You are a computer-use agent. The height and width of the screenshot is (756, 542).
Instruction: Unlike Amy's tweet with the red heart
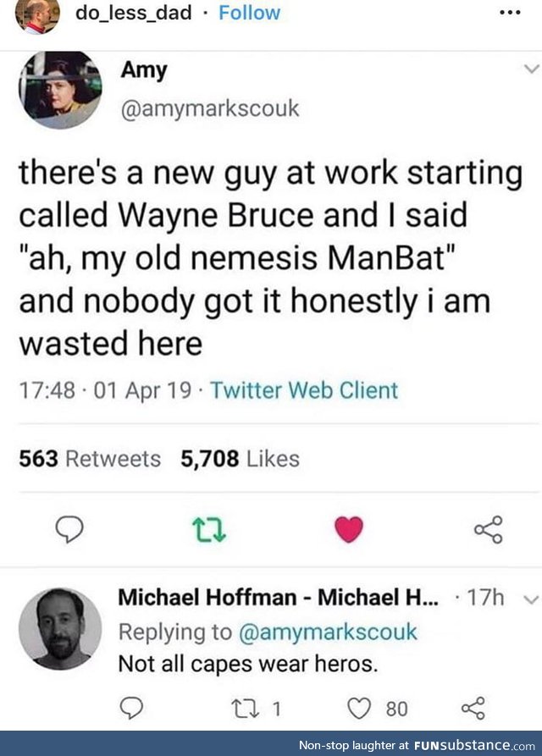(348, 529)
